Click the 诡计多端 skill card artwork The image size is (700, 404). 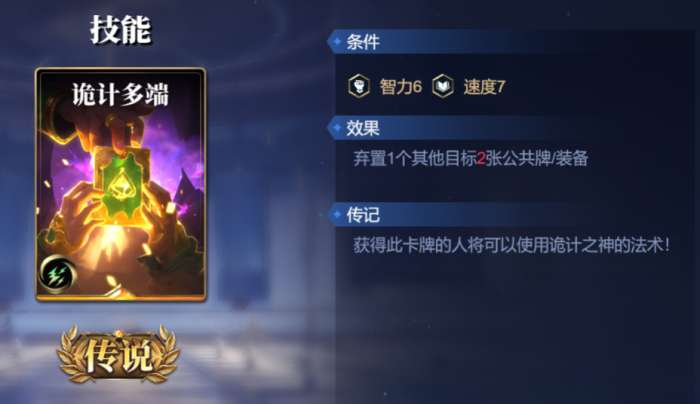[x=121, y=184]
